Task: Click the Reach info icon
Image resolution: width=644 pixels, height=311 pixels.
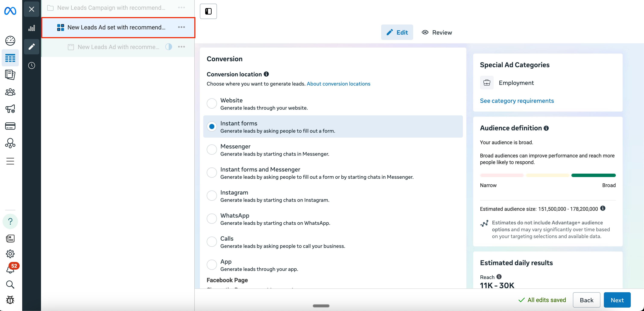Action: point(499,276)
